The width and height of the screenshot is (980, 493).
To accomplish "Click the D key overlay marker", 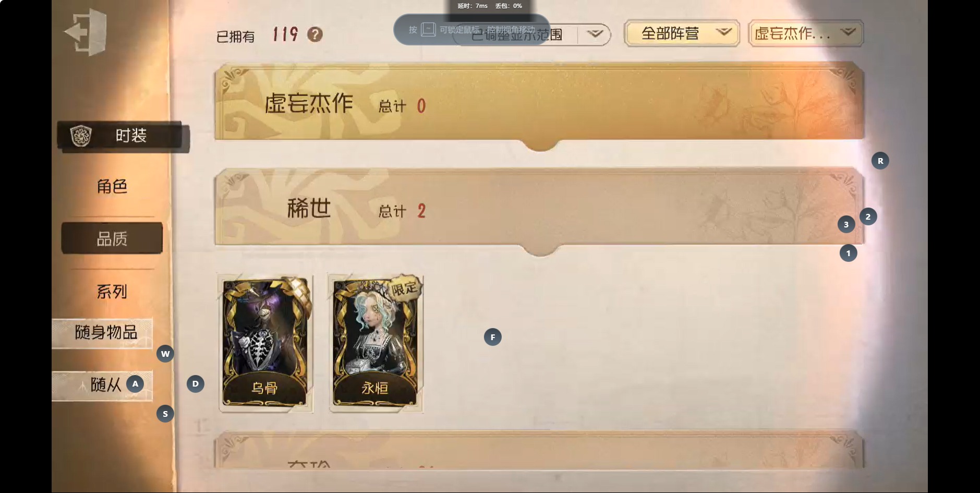I will pyautogui.click(x=196, y=384).
